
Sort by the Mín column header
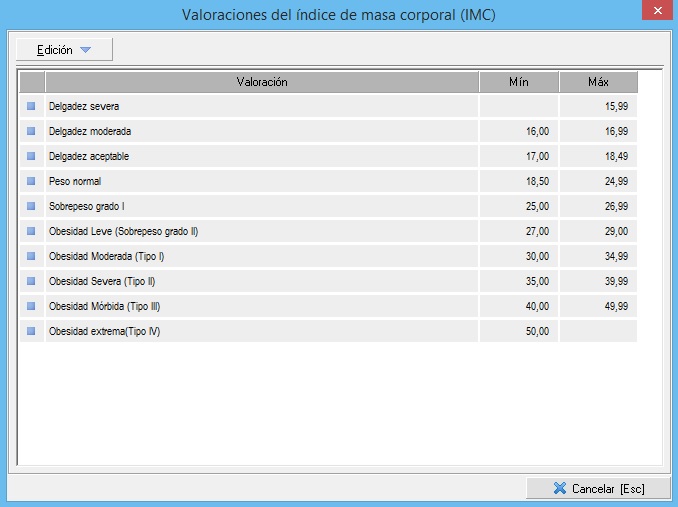click(518, 82)
